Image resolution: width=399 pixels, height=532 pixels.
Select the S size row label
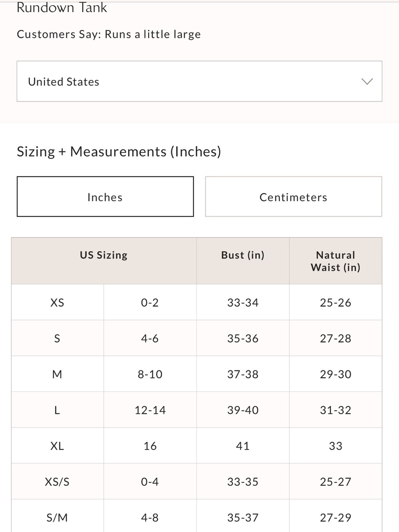pos(57,338)
